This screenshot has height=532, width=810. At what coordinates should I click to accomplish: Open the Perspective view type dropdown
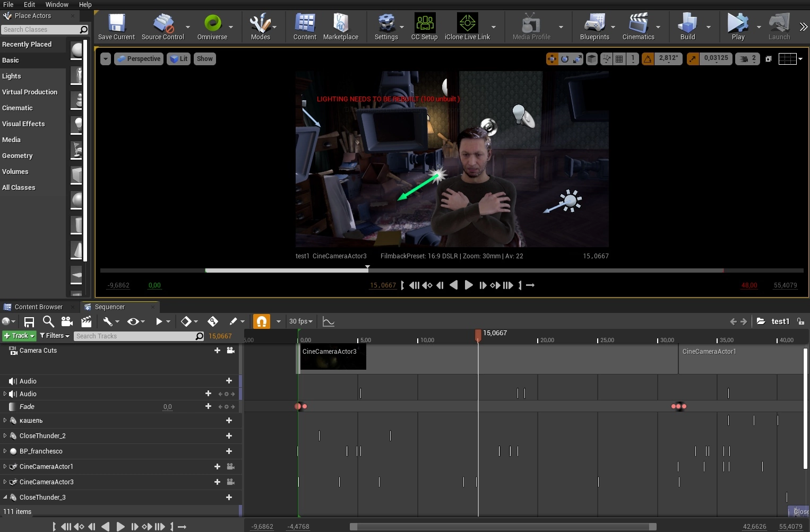click(138, 59)
